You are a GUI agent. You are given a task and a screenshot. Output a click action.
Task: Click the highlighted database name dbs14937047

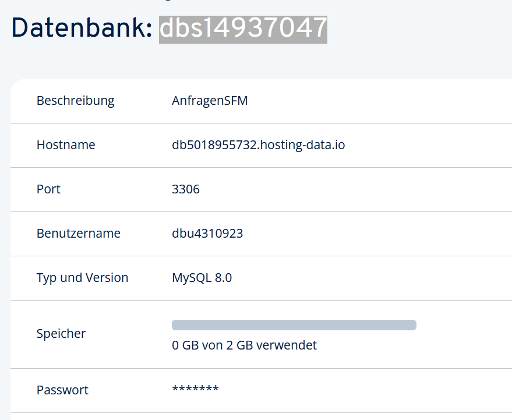[x=243, y=29]
